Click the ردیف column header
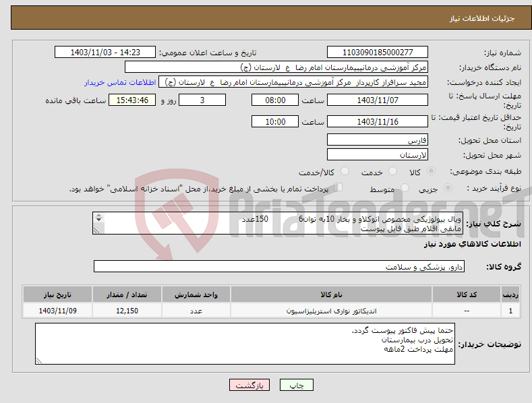This screenshot has width=532, height=403. 510,294
